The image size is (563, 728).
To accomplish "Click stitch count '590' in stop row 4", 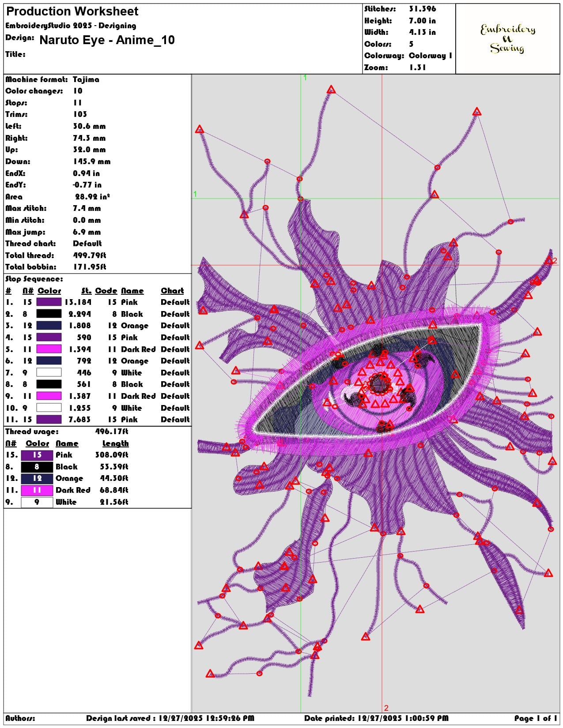I will click(84, 338).
